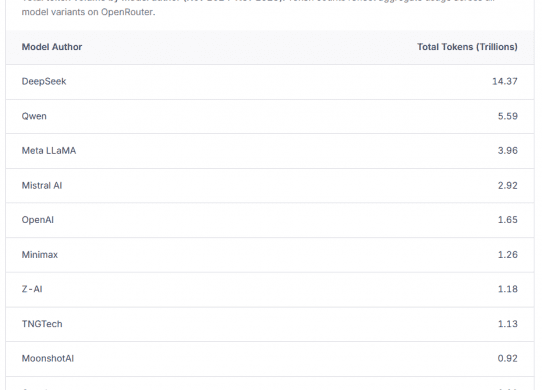Click the value 0.92 for MoonshotAI
This screenshot has width=542, height=390.
507,359
